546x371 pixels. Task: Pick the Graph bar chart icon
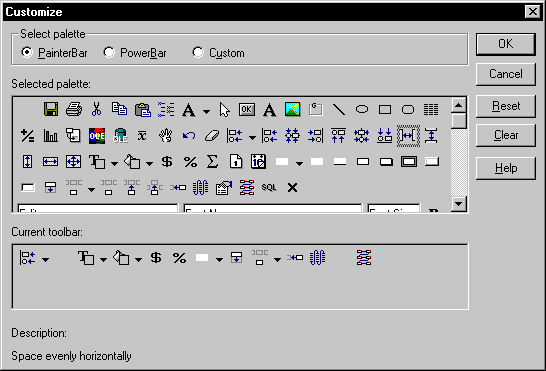pos(51,136)
